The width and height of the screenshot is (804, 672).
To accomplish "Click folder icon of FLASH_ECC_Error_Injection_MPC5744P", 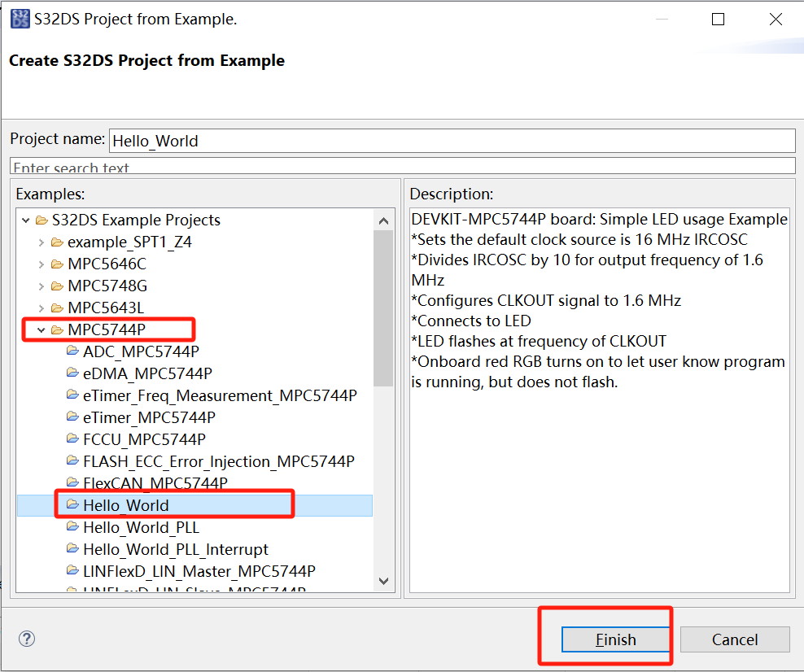I will point(72,460).
